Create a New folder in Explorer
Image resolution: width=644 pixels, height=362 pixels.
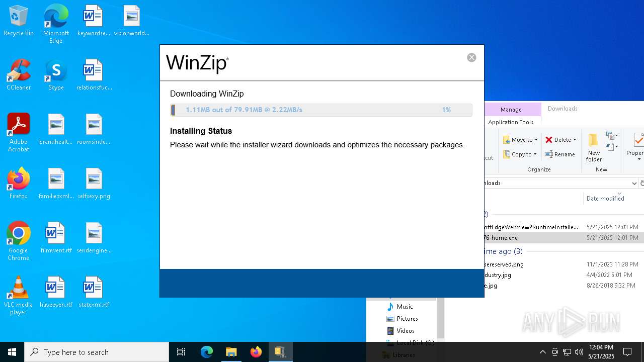pyautogui.click(x=594, y=147)
